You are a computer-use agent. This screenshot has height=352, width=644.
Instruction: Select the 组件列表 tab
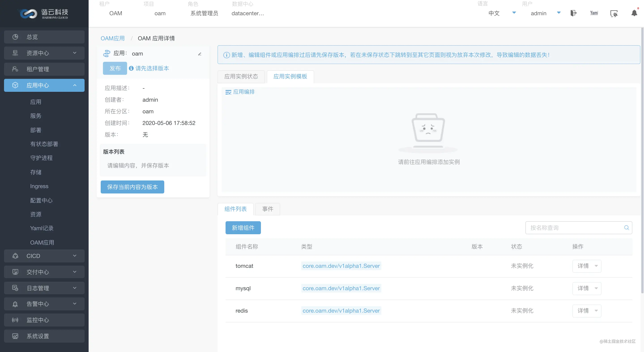[x=235, y=209]
